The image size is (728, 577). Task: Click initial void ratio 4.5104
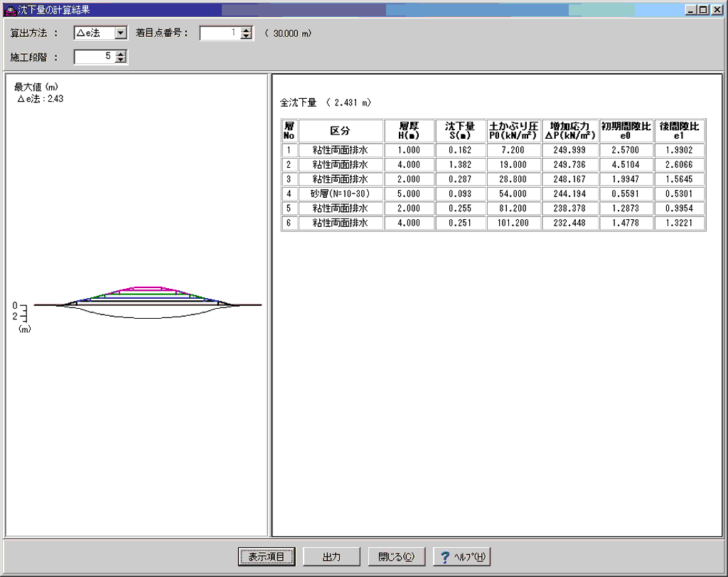[626, 164]
